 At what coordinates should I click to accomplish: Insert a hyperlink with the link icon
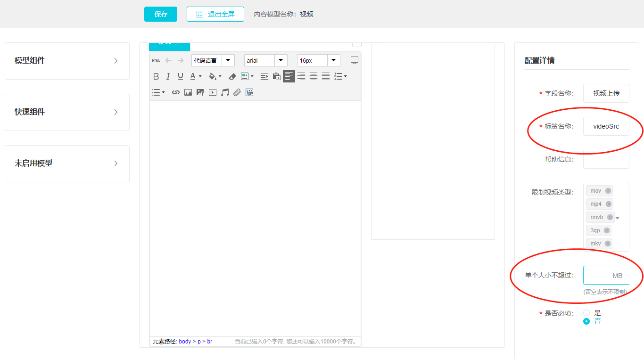176,92
